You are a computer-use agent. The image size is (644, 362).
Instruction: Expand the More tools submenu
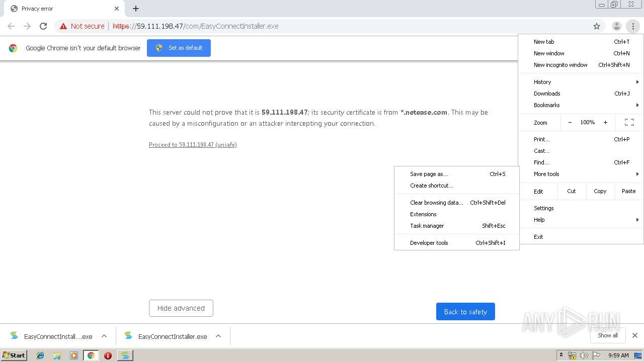click(x=581, y=174)
